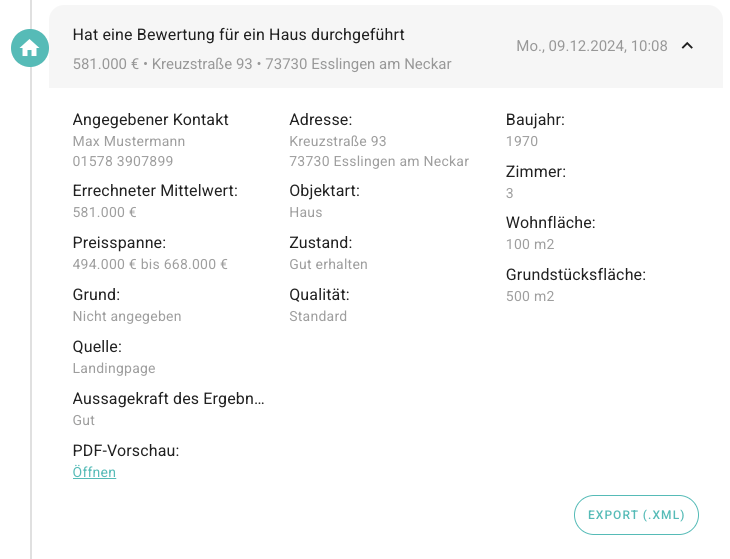
Task: Click the phone number 01578 3907899
Action: pos(123,161)
